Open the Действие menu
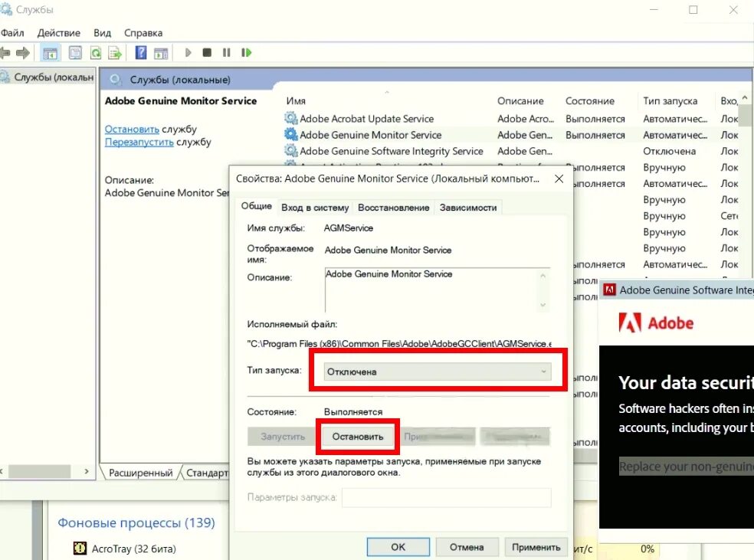The image size is (754, 560). click(59, 33)
